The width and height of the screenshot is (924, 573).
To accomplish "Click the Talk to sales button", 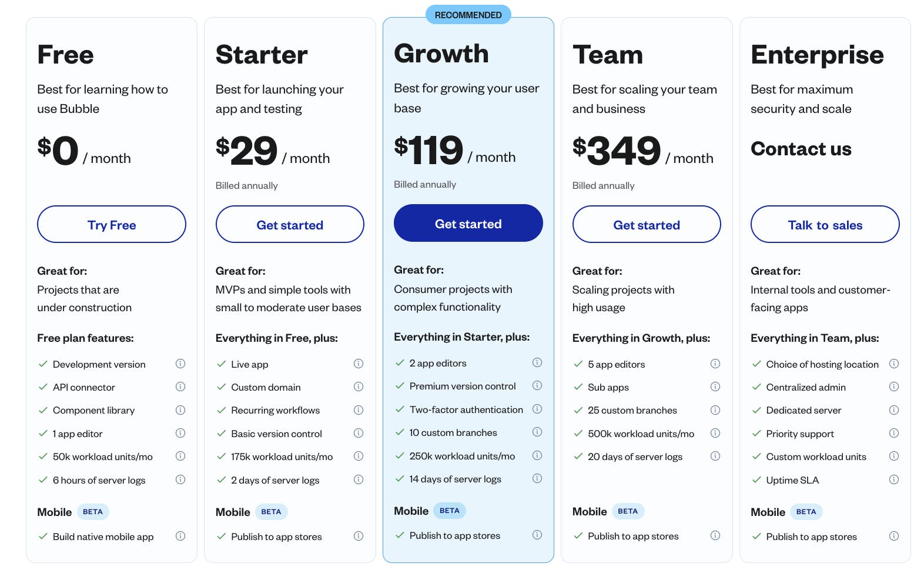I will [x=825, y=224].
